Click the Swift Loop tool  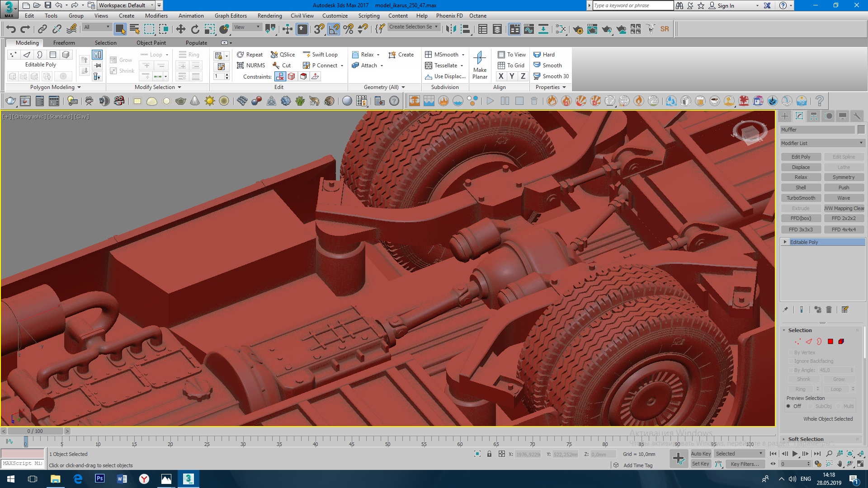click(320, 54)
